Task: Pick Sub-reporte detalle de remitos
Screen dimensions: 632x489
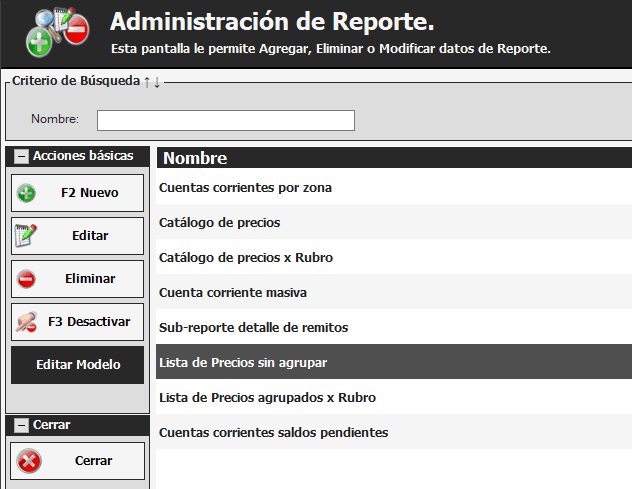Action: [x=253, y=327]
